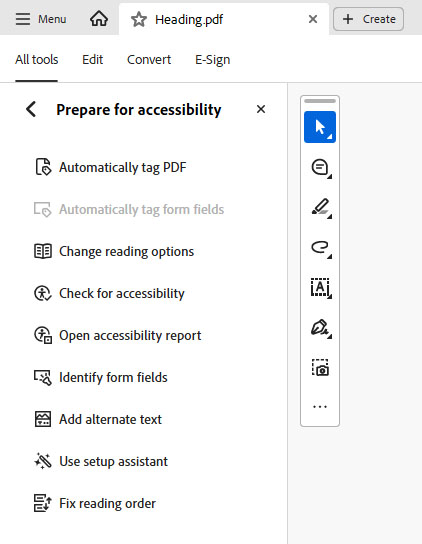The height and width of the screenshot is (544, 422).
Task: Open the hamburger Menu icon
Action: 23,19
